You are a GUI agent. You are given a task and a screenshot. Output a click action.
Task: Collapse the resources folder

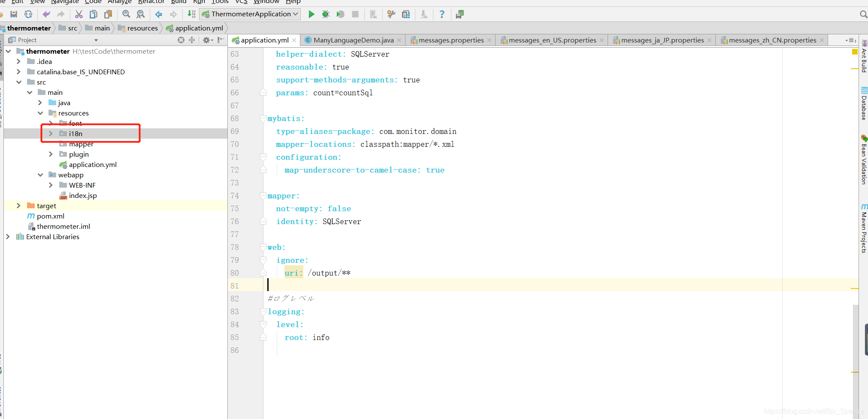click(40, 113)
